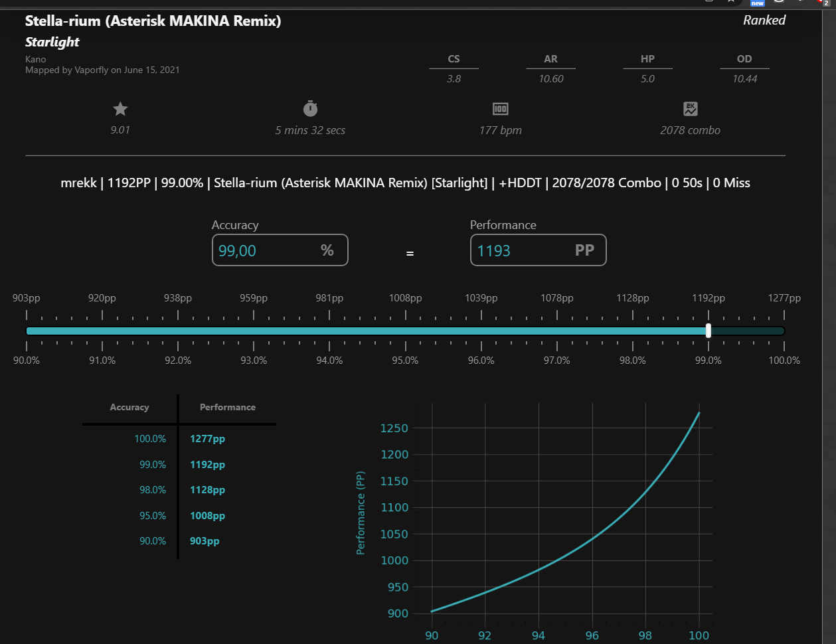Screen dimensions: 836x644
Task: Click 'Mapped by Vaporfly on June 15, 2021'
Action: click(x=102, y=70)
